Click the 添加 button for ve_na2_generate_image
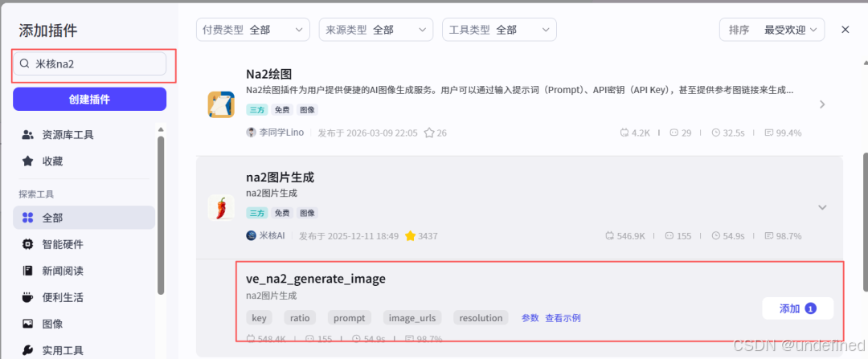The height and width of the screenshot is (359, 868). [x=798, y=308]
